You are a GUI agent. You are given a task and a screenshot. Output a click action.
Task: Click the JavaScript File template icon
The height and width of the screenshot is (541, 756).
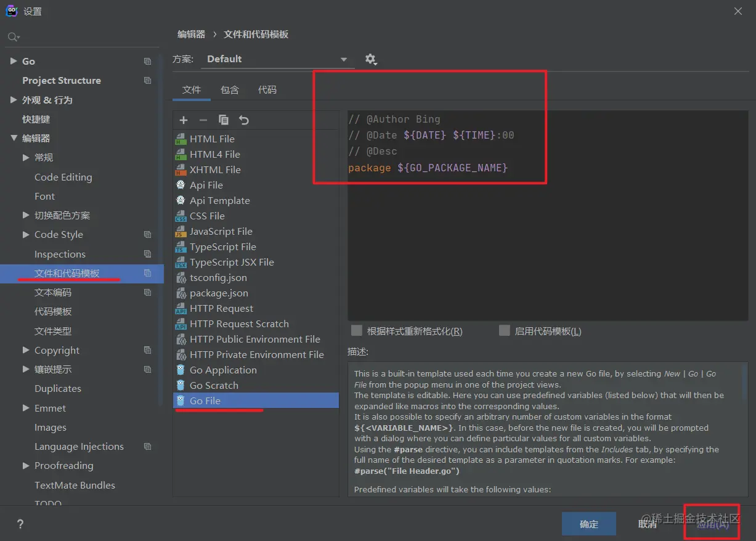pos(181,231)
